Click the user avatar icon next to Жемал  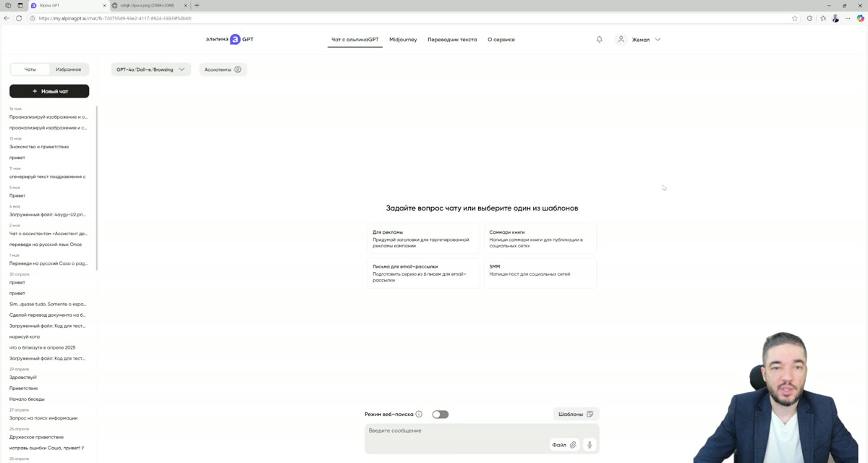(x=621, y=40)
